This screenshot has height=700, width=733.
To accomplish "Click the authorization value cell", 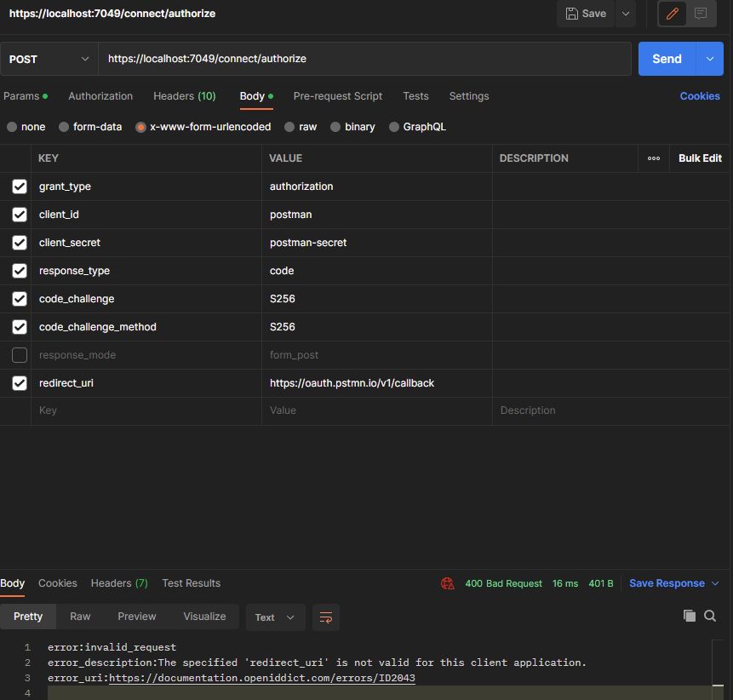I will pos(377,186).
